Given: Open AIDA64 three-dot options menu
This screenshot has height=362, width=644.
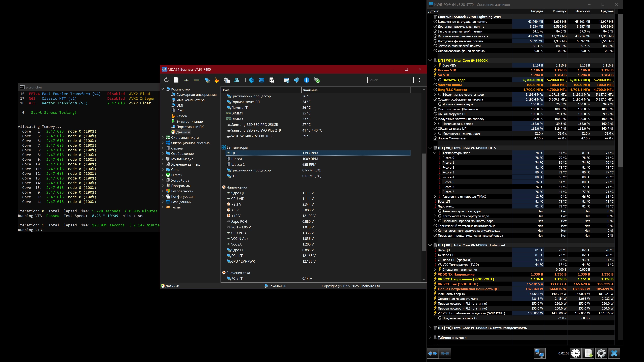Looking at the screenshot, I should (x=419, y=80).
